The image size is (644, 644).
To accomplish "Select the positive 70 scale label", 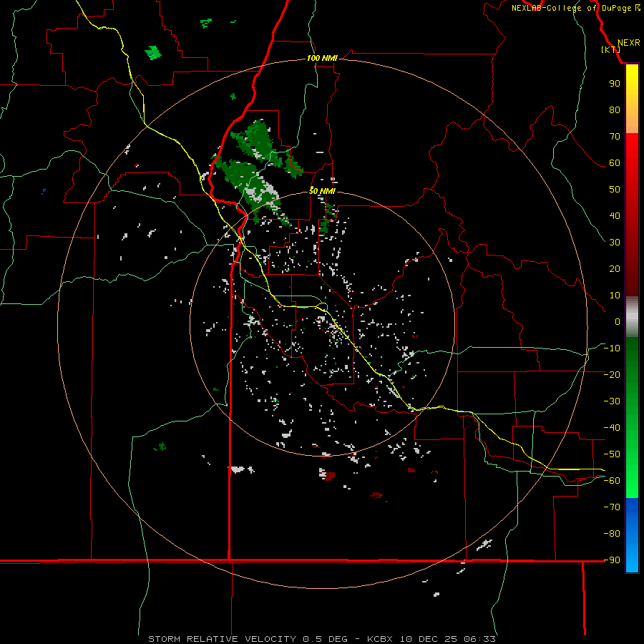I will click(x=615, y=137).
